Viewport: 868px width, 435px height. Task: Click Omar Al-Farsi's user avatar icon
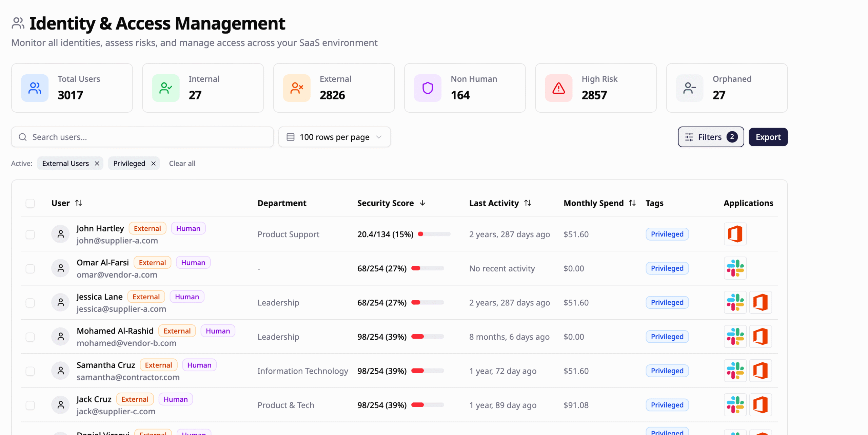pos(61,268)
